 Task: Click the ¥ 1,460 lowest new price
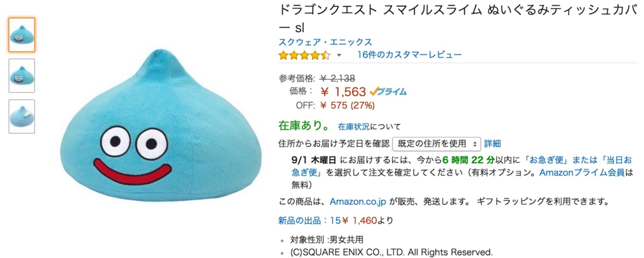coord(359,221)
